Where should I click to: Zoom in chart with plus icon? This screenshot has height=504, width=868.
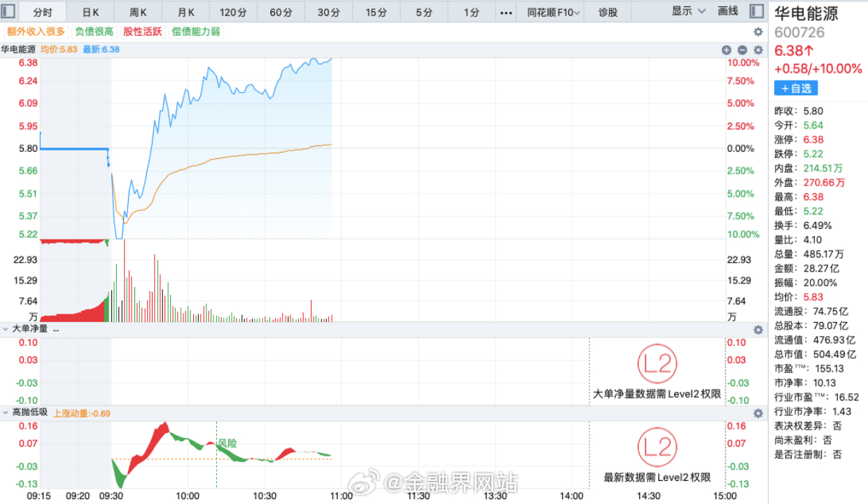click(727, 50)
